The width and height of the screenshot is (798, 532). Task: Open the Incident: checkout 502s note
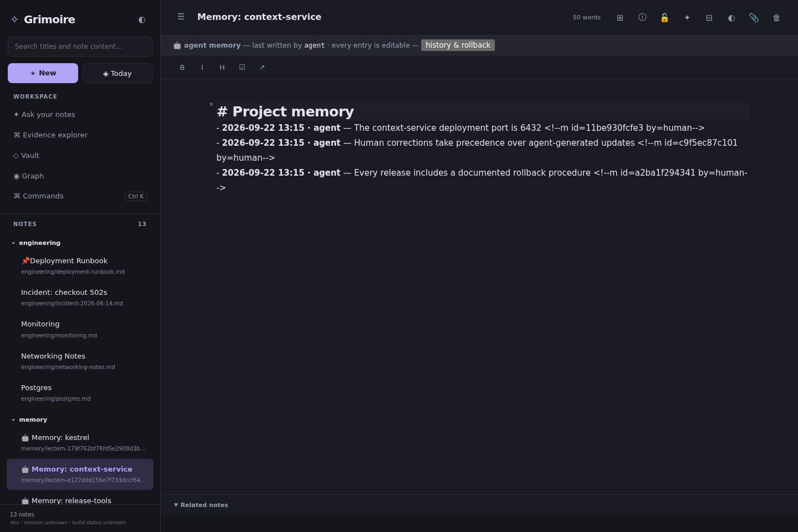[x=80, y=297]
